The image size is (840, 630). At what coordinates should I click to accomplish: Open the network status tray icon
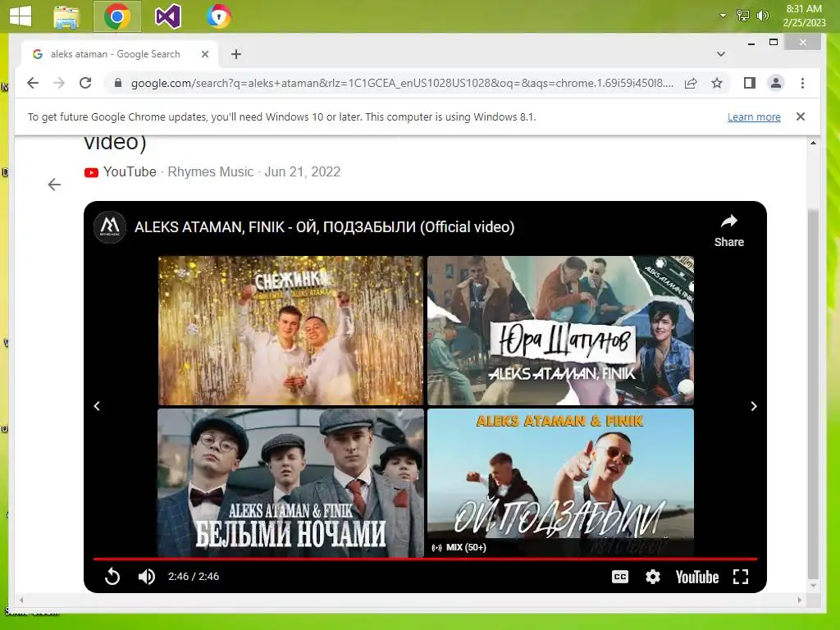tap(743, 16)
